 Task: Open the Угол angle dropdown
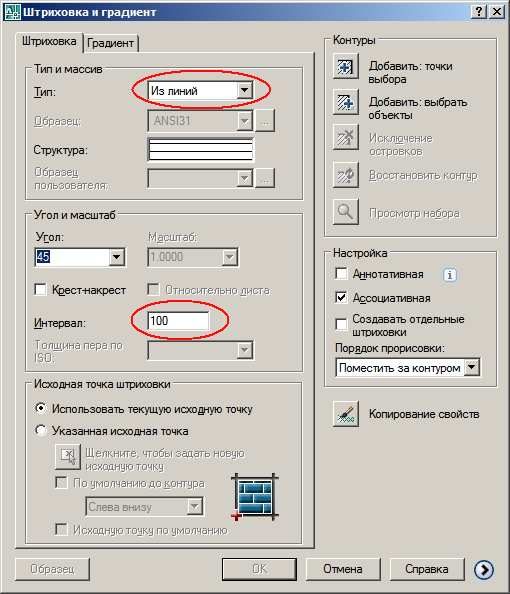pyautogui.click(x=117, y=257)
